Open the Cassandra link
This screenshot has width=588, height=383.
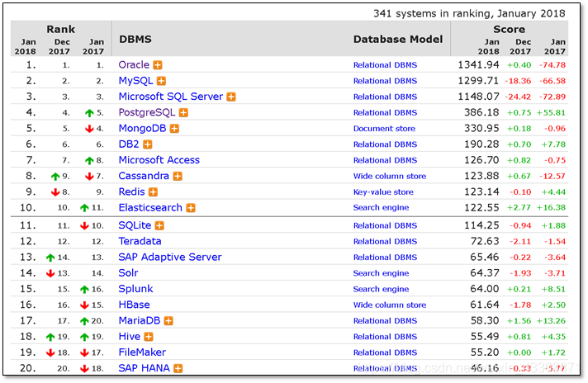point(144,176)
